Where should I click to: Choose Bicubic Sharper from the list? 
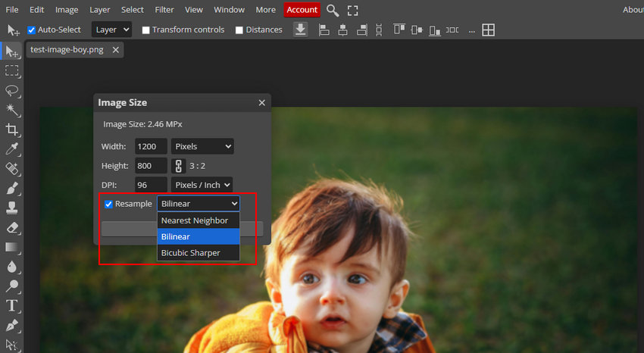(x=199, y=253)
